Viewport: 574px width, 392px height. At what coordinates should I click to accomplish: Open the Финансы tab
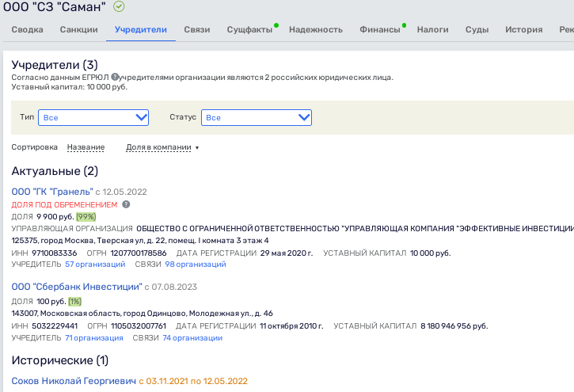coord(379,29)
